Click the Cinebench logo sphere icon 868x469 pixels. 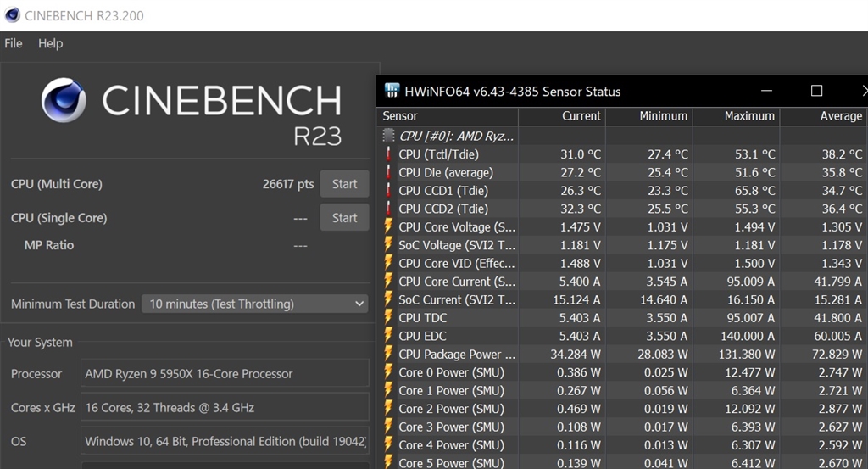64,101
